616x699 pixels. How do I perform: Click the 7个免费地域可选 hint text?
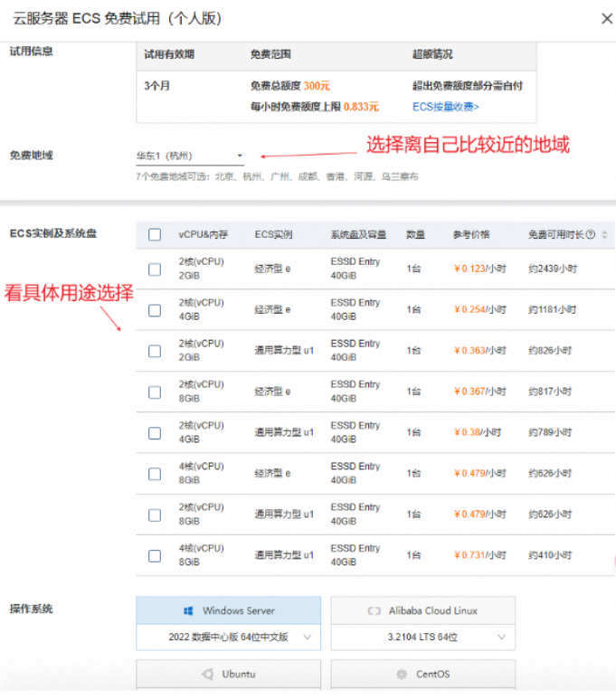[x=277, y=177]
